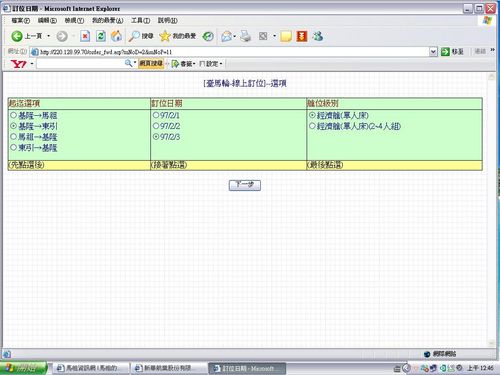Click the Back (上一頁) arrow icon

17,36
